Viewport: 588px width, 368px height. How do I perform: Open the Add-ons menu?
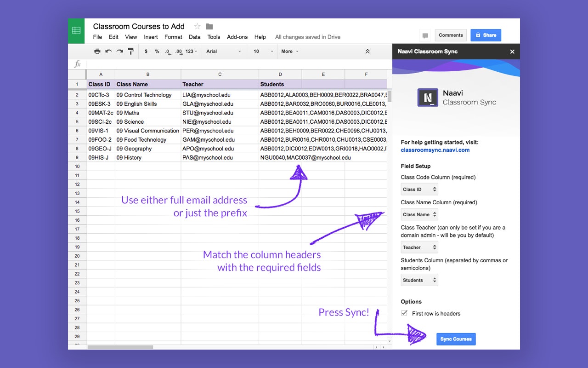tap(237, 37)
